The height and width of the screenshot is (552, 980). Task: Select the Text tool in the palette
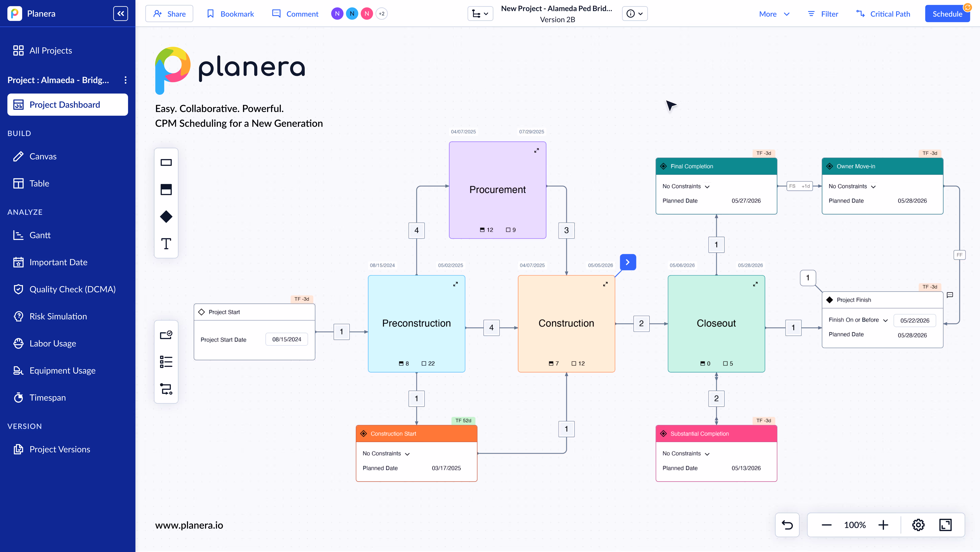pos(166,244)
